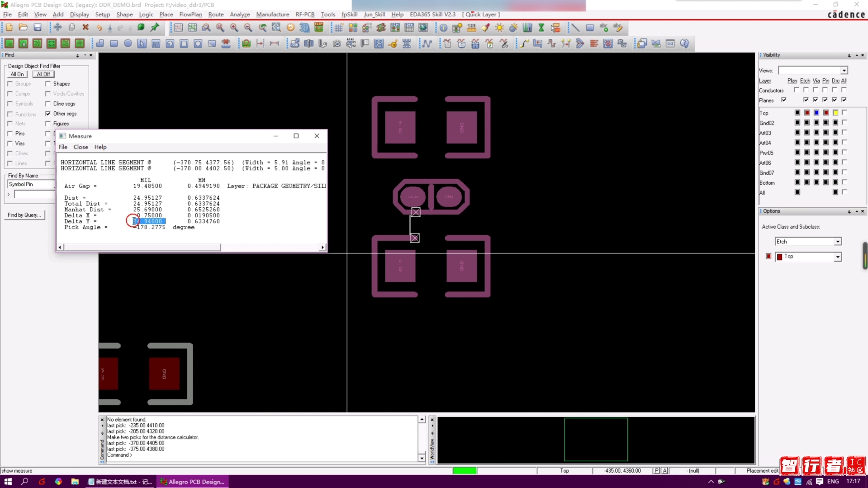Click the Measure window horizontal scrollbar
868x488 pixels.
(x=142, y=247)
